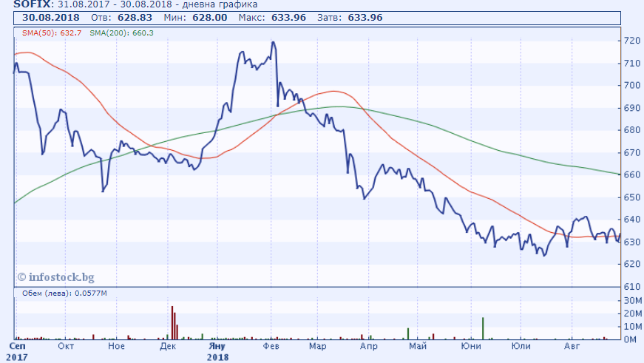Click the Ное month label
Image resolution: width=644 pixels, height=363 pixels.
pos(116,346)
